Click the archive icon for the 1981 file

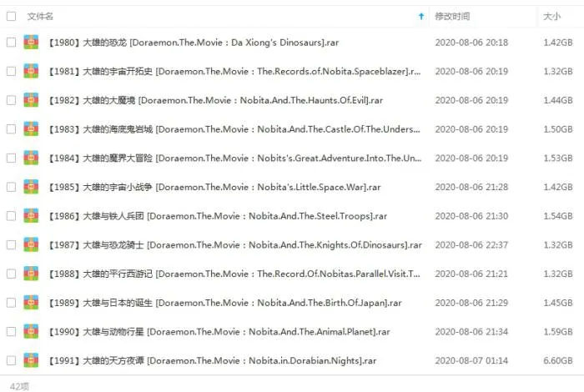(31, 71)
